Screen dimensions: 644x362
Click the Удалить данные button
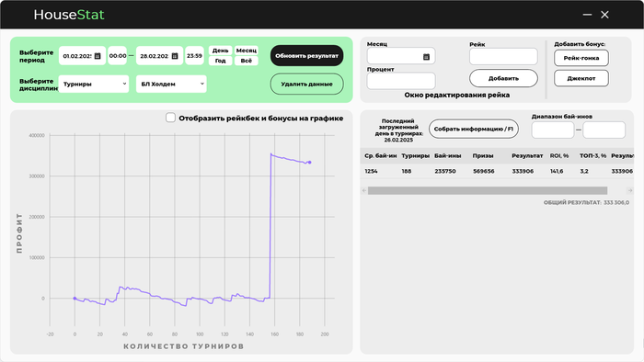tap(306, 84)
